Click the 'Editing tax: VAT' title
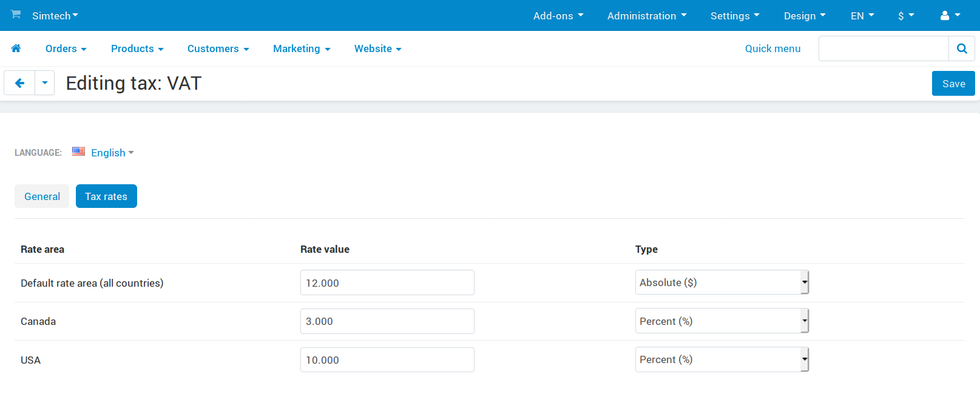 133,83
